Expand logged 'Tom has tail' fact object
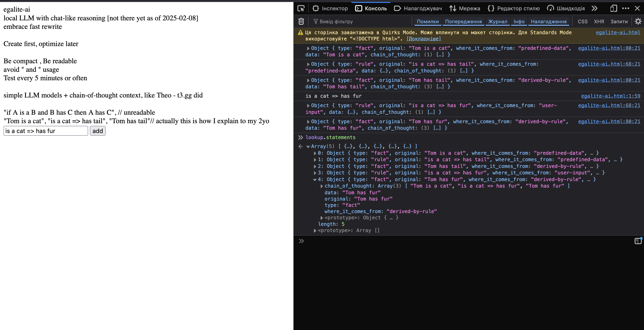 click(x=308, y=80)
